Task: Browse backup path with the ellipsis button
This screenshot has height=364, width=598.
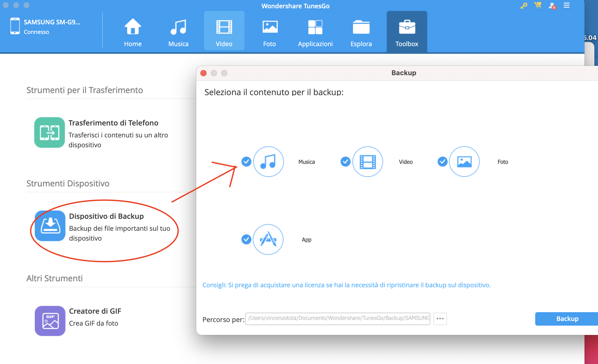Action: click(440, 319)
